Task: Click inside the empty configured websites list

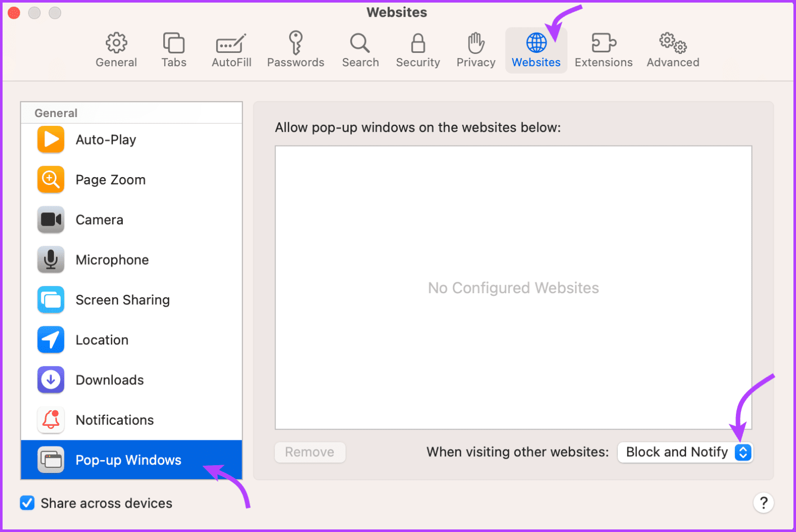Action: tap(513, 287)
